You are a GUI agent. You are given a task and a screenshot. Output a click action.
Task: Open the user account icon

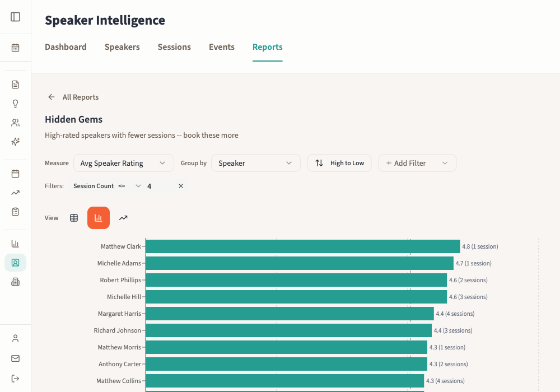click(15, 338)
